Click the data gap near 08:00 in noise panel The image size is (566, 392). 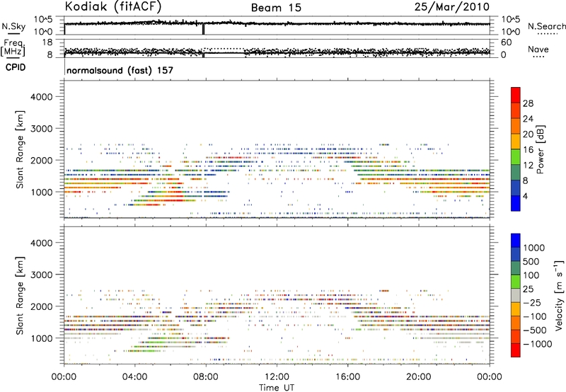pyautogui.click(x=204, y=29)
